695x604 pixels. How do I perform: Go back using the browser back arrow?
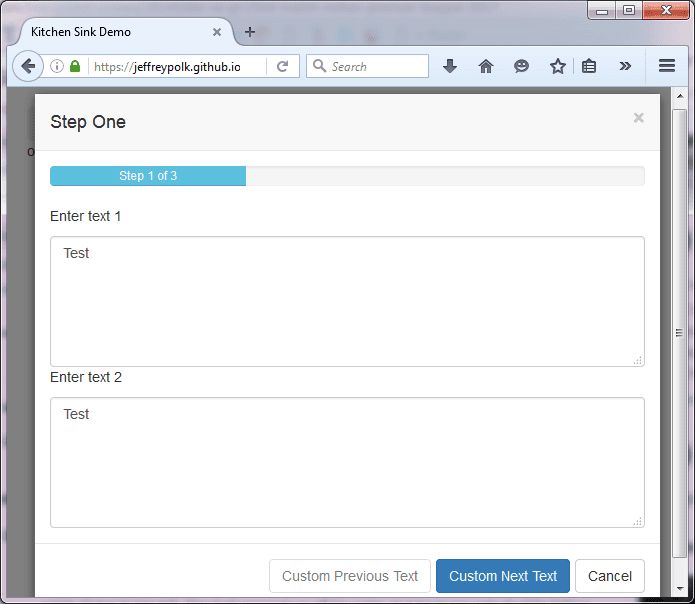tap(28, 66)
